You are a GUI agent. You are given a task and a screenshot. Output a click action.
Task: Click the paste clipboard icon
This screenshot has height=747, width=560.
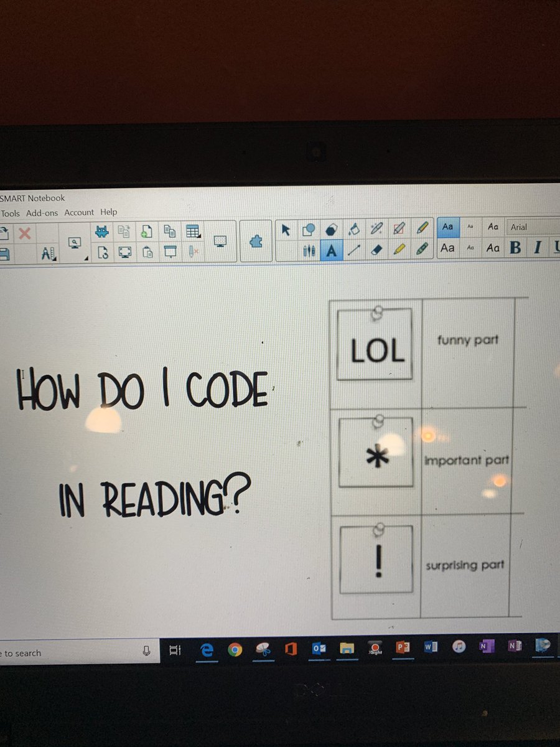point(147,251)
